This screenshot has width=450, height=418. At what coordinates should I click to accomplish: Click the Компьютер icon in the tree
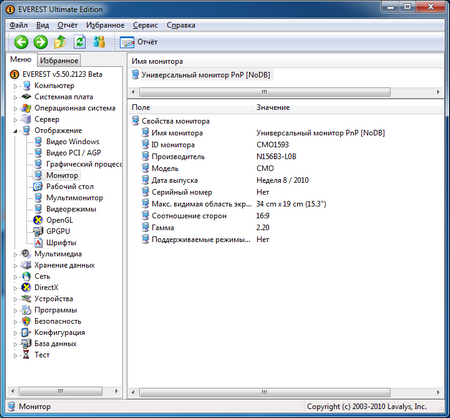(x=26, y=86)
